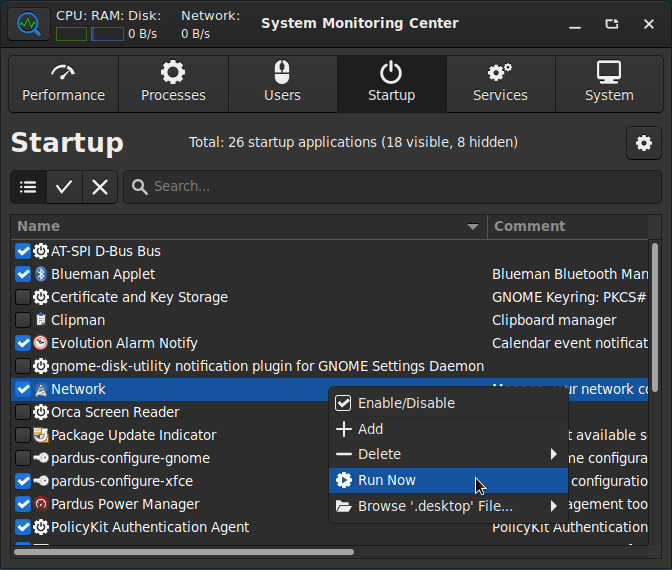Click the Evolution Alarm Notify clock icon

[41, 343]
